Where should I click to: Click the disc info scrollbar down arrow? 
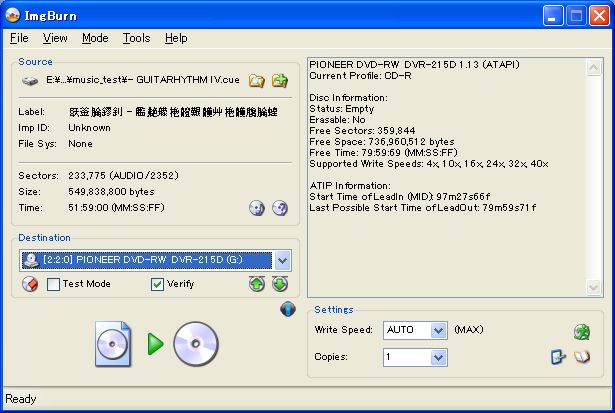click(x=593, y=287)
